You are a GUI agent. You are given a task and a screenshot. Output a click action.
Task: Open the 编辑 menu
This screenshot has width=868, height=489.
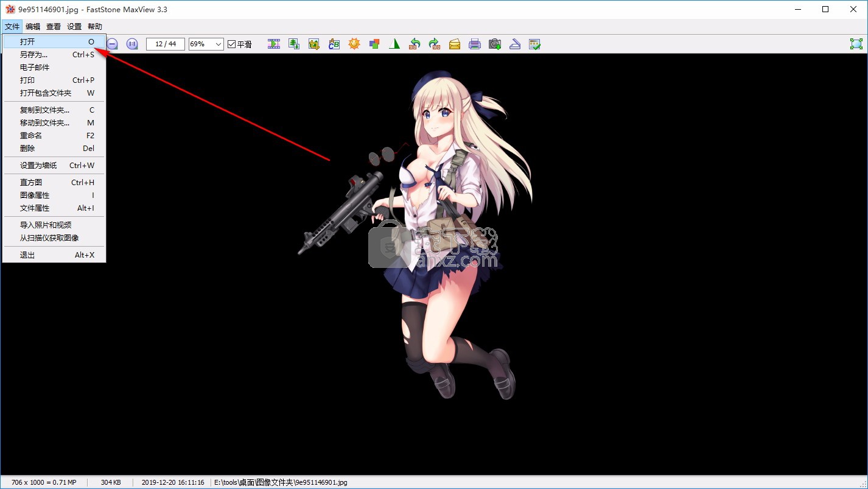click(x=33, y=27)
